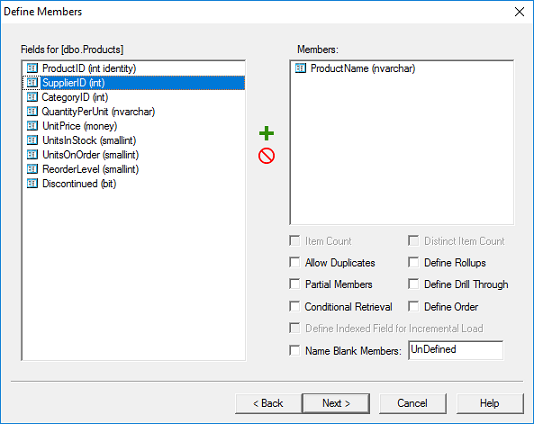Image resolution: width=534 pixels, height=424 pixels.
Task: Check the Define Rollups option
Action: coord(413,263)
